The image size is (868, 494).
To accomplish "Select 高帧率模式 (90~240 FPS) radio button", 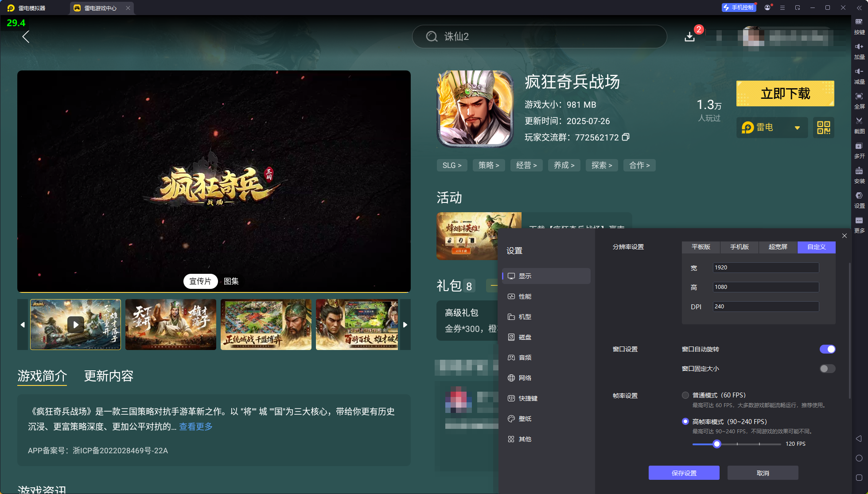I will click(x=685, y=421).
